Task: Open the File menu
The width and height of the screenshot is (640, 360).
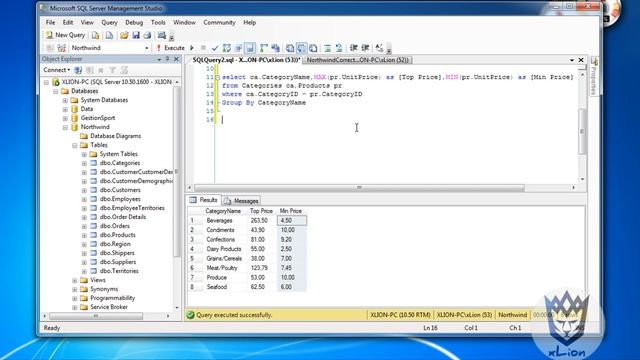Action: pyautogui.click(x=50, y=22)
